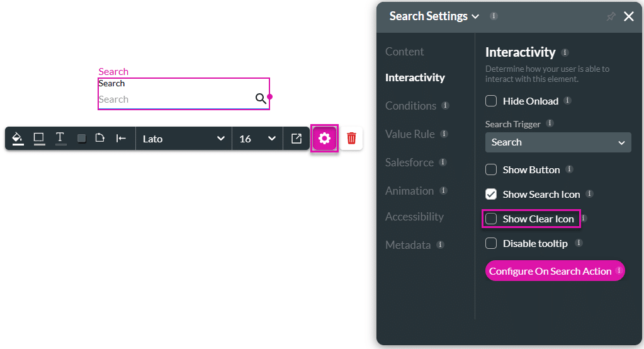
Task: Switch to the Content tab
Action: (x=404, y=52)
